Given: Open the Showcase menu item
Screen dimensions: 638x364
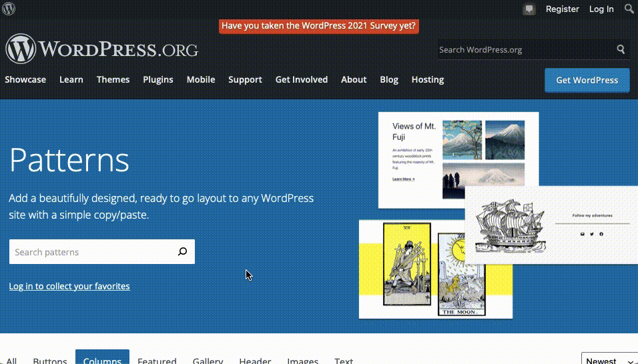Looking at the screenshot, I should tap(25, 79).
